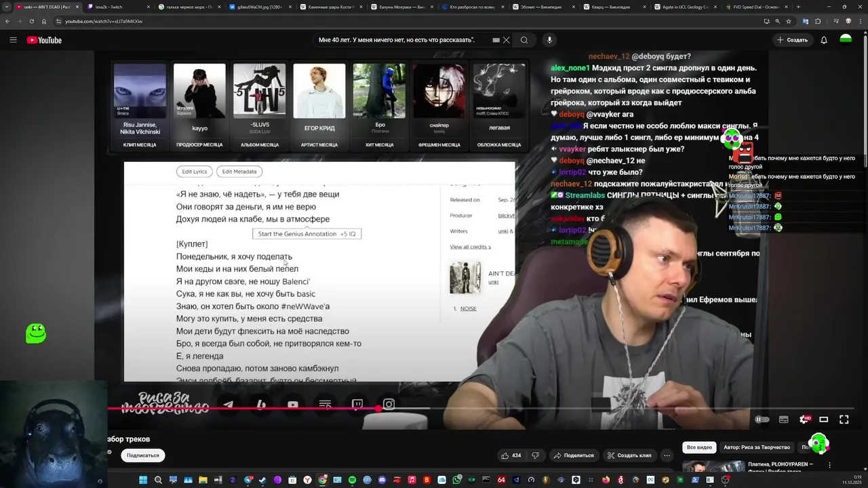Open Chrome from the taskbar

tap(322, 480)
